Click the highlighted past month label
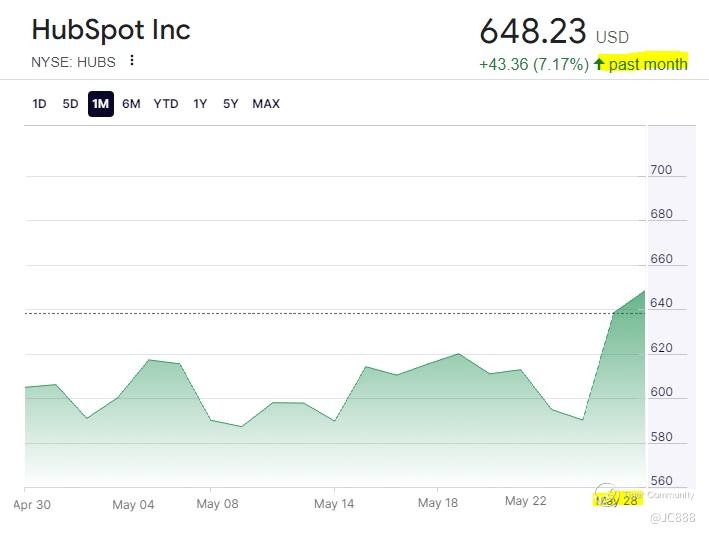 pyautogui.click(x=648, y=64)
